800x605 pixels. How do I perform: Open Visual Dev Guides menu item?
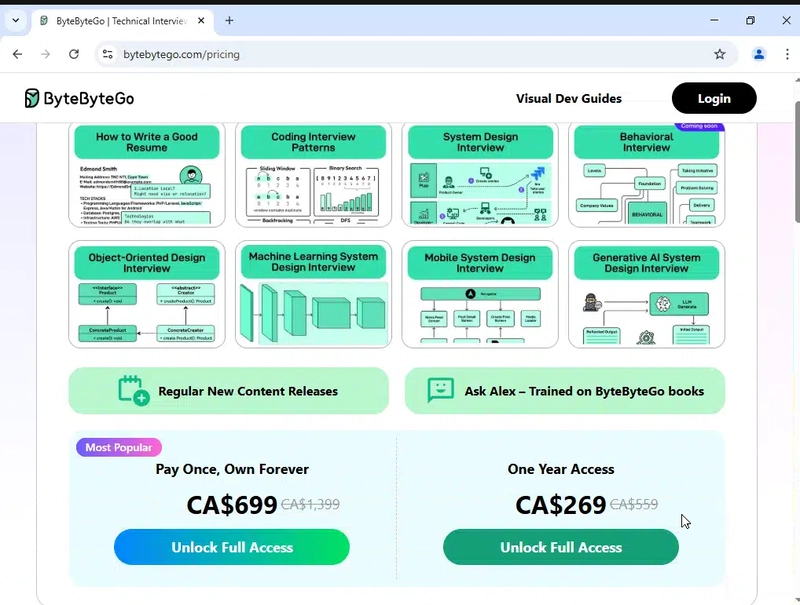coord(568,98)
